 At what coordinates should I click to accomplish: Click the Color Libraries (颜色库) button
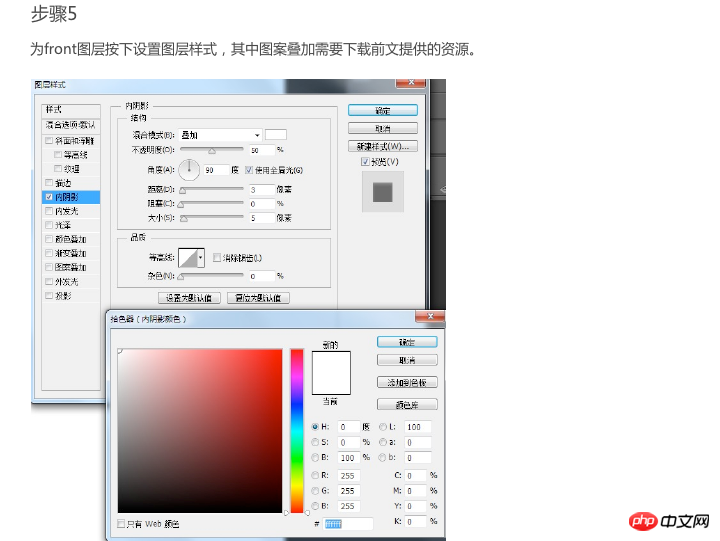407,405
